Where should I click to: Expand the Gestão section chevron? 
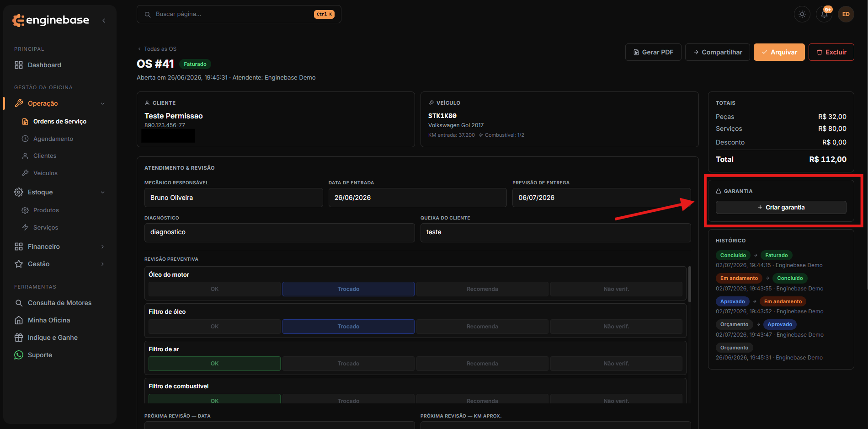102,264
